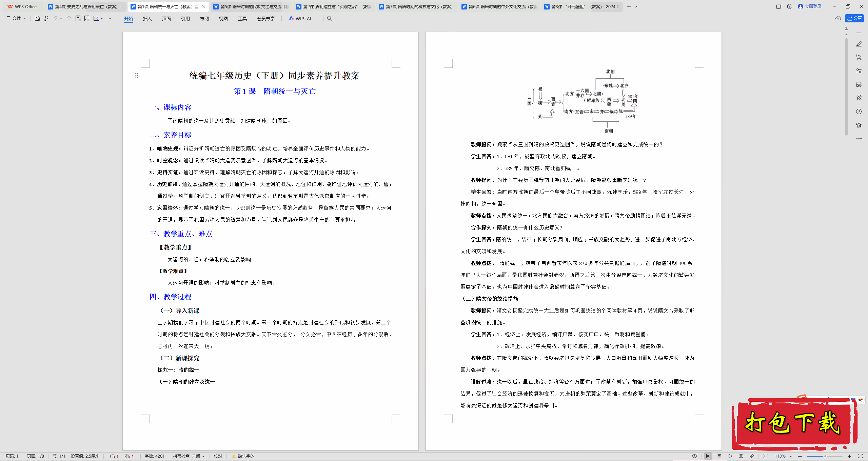The width and height of the screenshot is (868, 461).
Task: Switch to 第5课 隋唐时期的民族交往 document tab
Action: click(251, 6)
